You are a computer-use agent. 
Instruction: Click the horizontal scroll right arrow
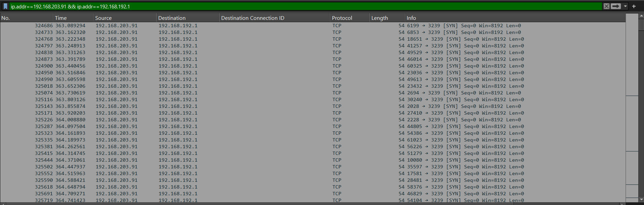623,204
